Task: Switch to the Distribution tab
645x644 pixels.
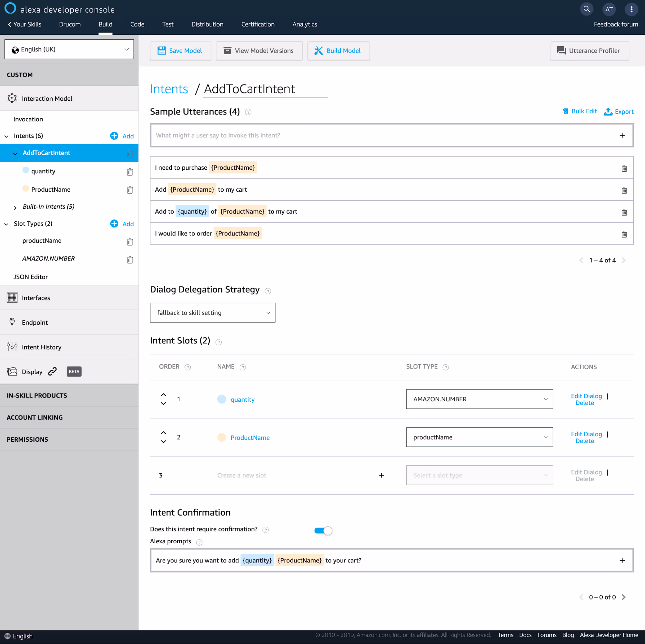Action: (207, 25)
